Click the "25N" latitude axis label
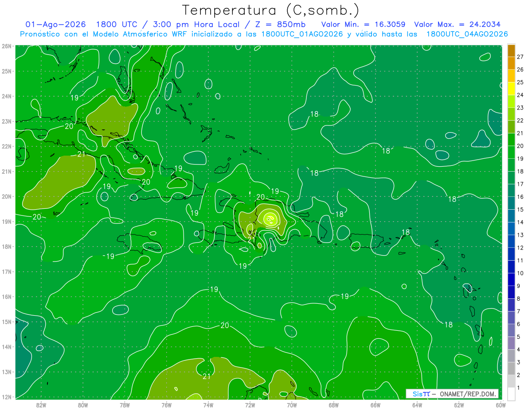This screenshot has height=411, width=532. (x=6, y=71)
